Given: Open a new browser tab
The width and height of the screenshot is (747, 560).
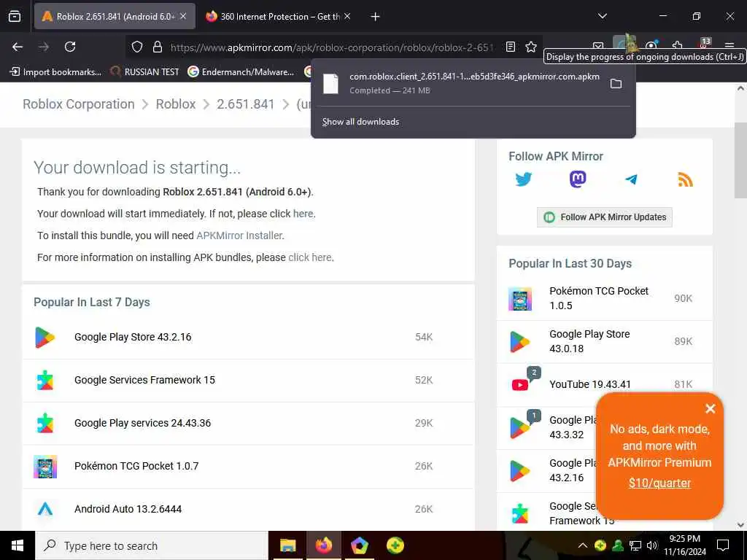Looking at the screenshot, I should click(x=376, y=17).
